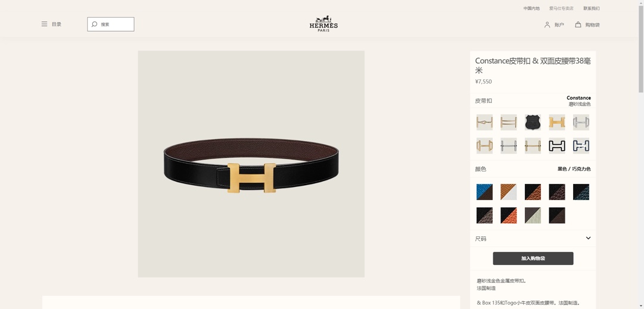The width and height of the screenshot is (644, 309).
Task: Pick the brown and pale green swatch
Action: pos(533,216)
